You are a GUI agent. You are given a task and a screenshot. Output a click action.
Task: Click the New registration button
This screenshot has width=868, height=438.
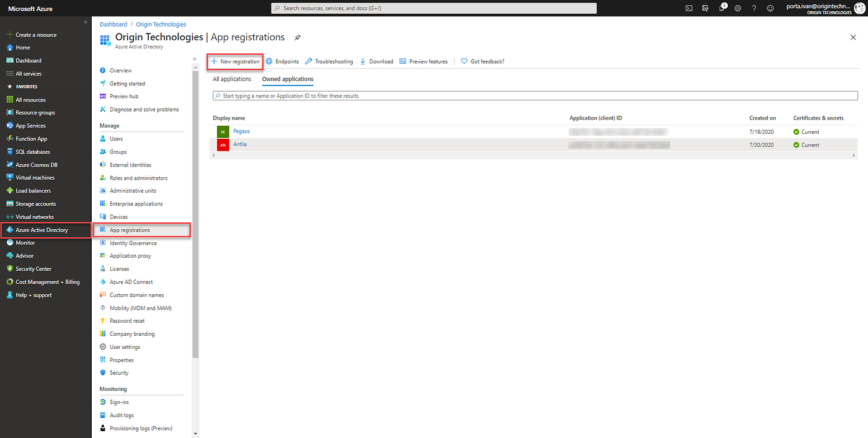234,61
